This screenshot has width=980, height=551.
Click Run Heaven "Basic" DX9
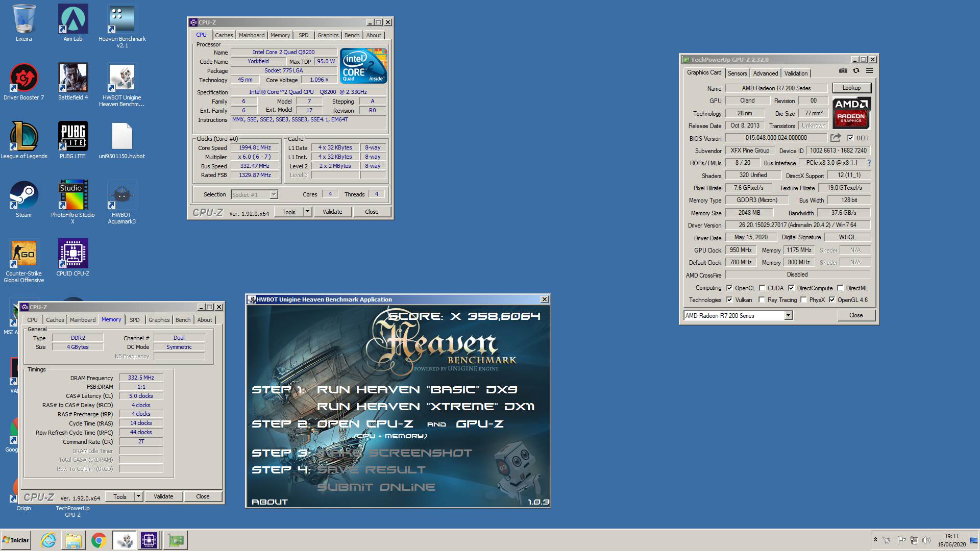[417, 390]
